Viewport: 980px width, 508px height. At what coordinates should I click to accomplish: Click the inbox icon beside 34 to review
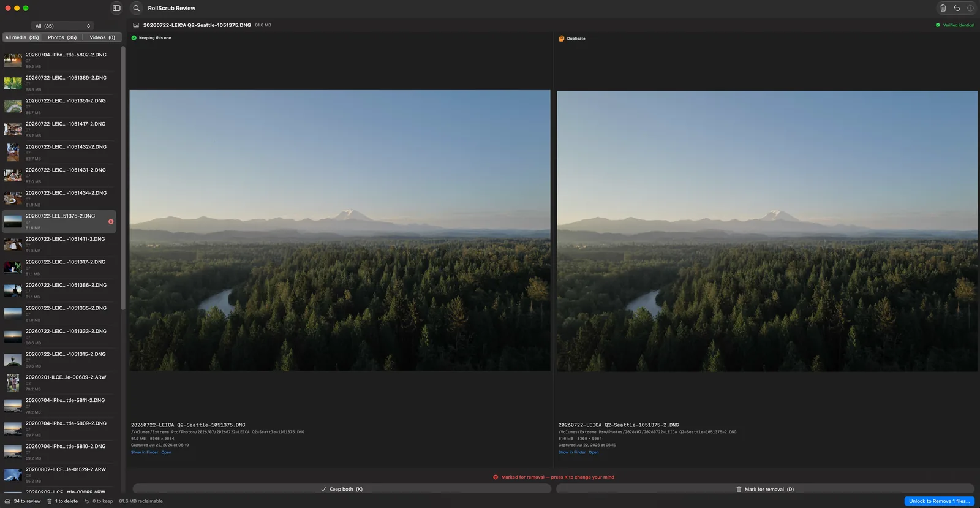click(x=8, y=501)
